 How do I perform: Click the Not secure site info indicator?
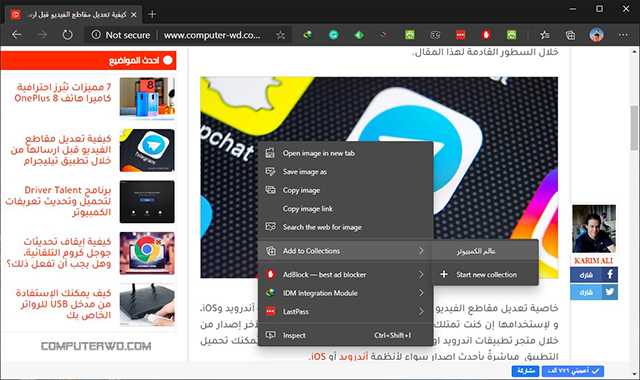(121, 35)
